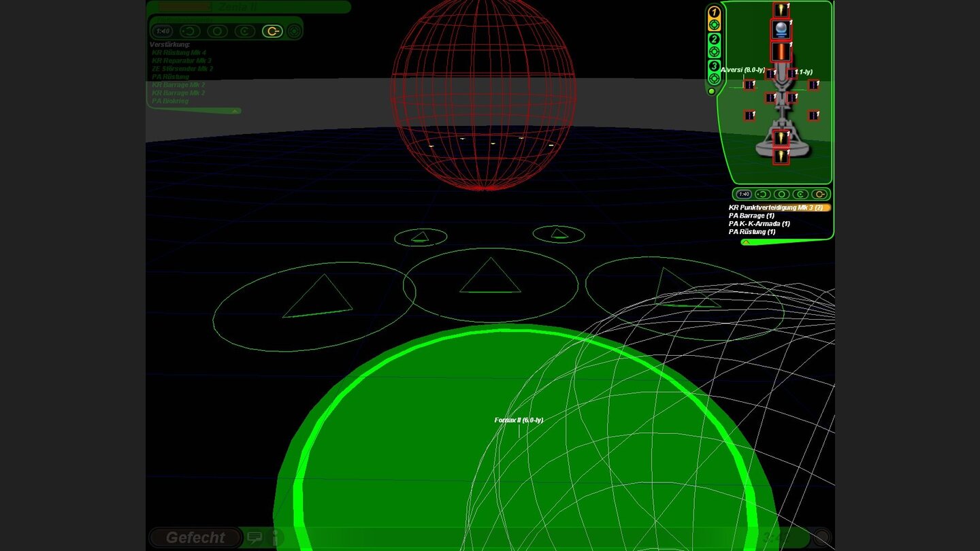This screenshot has height=551, width=980.
Task: Click the Fornax II (6.0-ly) label
Action: [x=519, y=420]
